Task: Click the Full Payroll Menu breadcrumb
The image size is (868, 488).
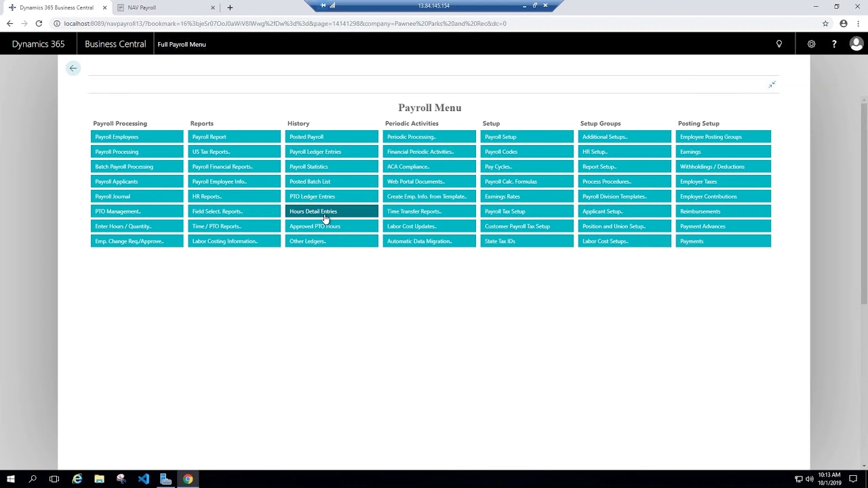Action: tap(182, 44)
